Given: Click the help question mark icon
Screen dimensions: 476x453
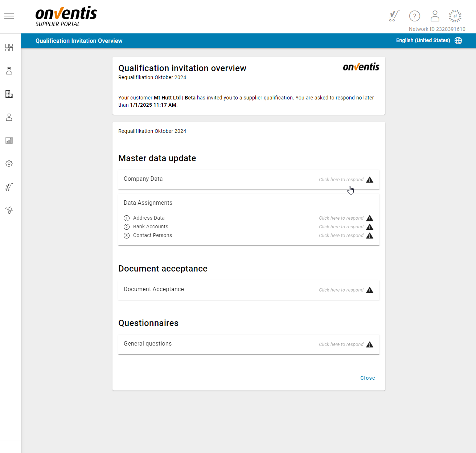Looking at the screenshot, I should tap(414, 16).
